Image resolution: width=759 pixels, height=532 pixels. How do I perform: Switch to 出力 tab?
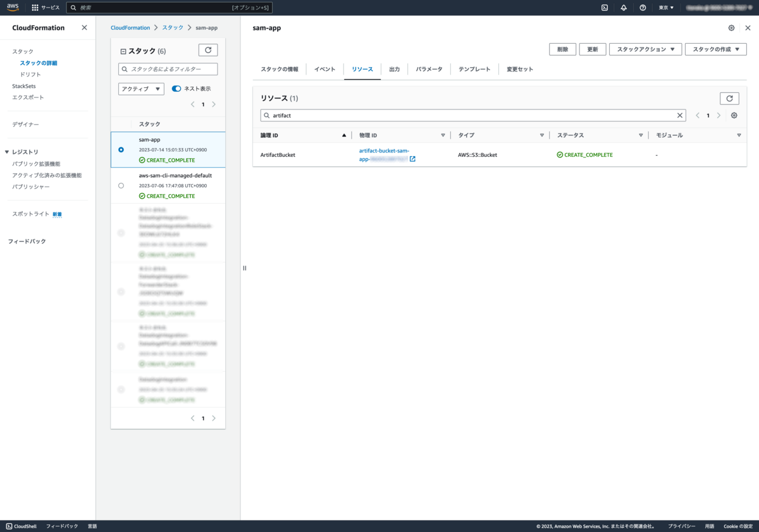tap(395, 69)
